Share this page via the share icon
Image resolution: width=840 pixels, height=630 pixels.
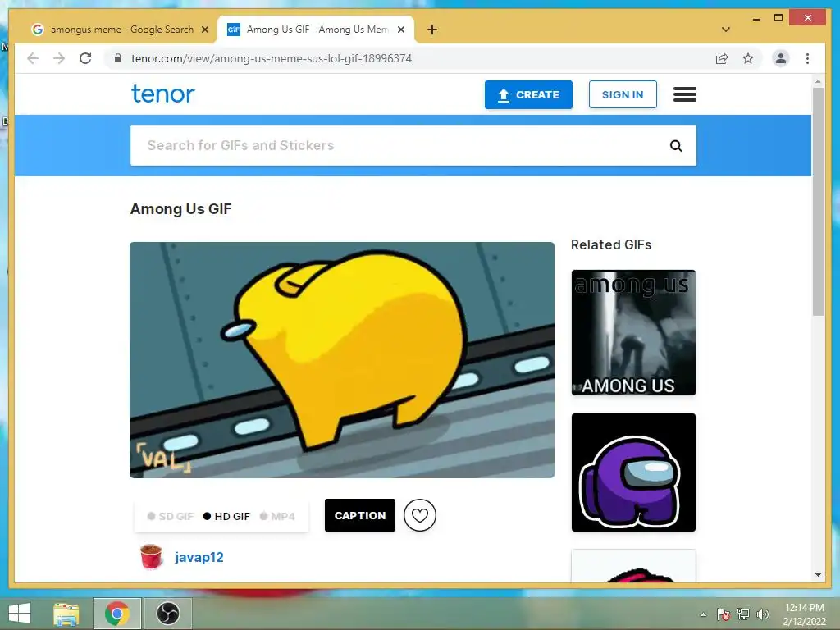(722, 58)
